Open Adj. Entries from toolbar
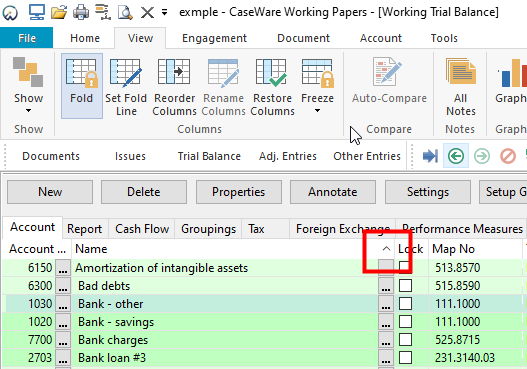 click(x=288, y=156)
